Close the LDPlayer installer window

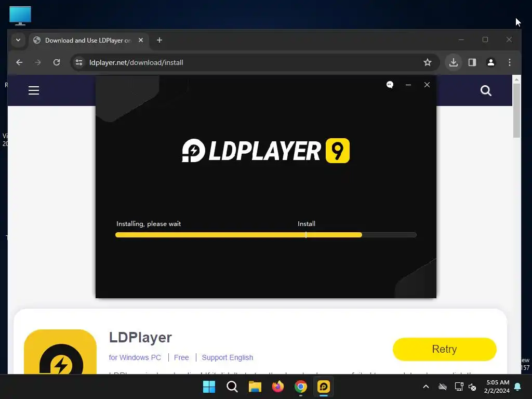[x=427, y=85]
